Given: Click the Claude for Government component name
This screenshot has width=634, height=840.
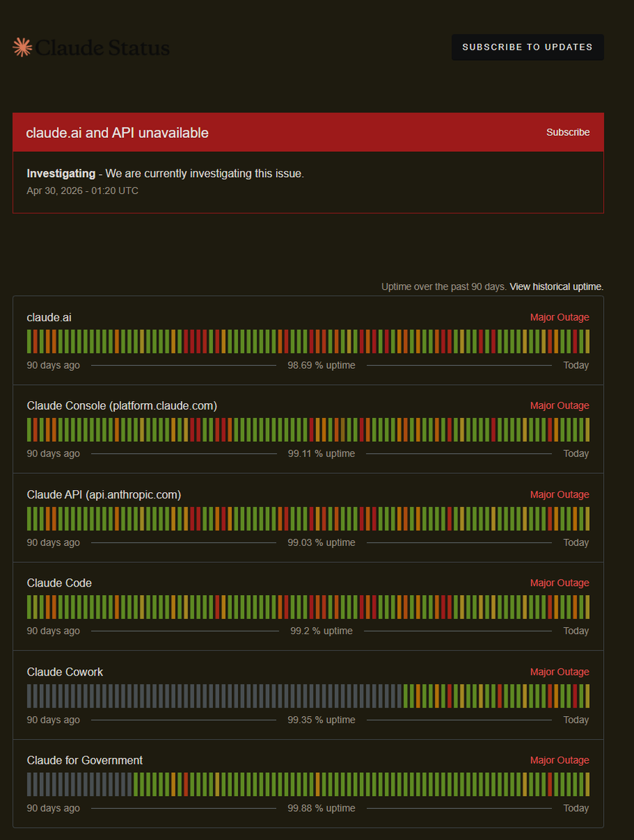Looking at the screenshot, I should tap(85, 760).
